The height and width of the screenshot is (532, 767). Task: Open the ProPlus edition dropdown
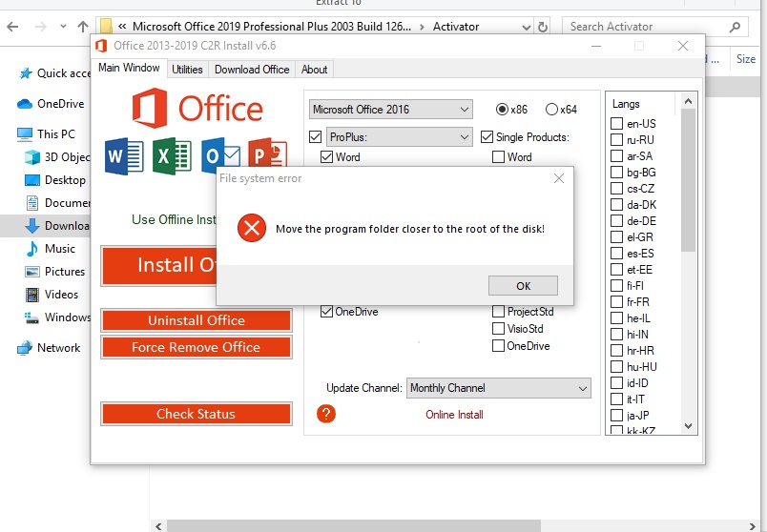(399, 137)
